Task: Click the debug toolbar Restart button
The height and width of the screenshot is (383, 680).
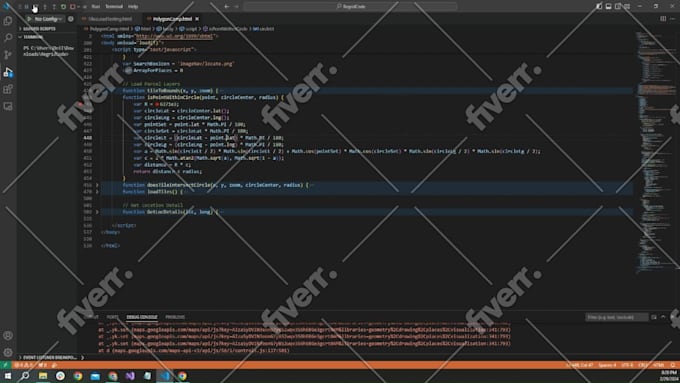Action: tap(63, 7)
